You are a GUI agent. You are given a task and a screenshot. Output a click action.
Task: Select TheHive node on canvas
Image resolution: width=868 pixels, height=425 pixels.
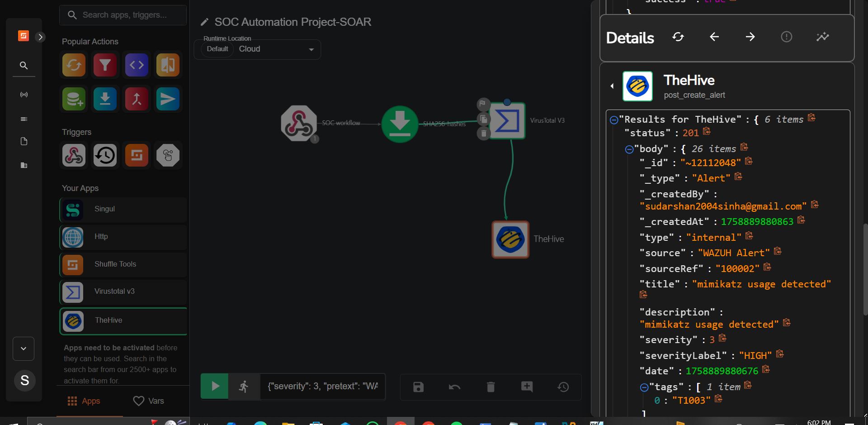(510, 239)
